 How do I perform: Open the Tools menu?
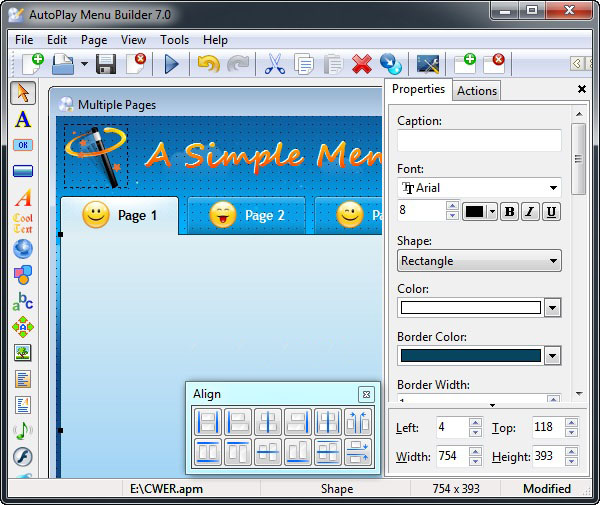(174, 40)
